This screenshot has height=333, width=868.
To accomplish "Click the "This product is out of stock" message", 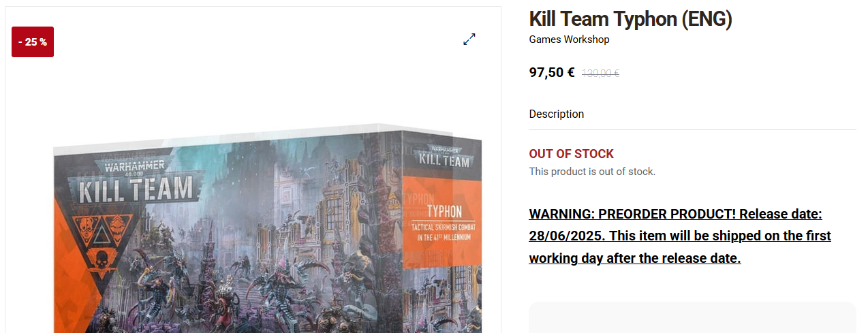I will point(592,172).
